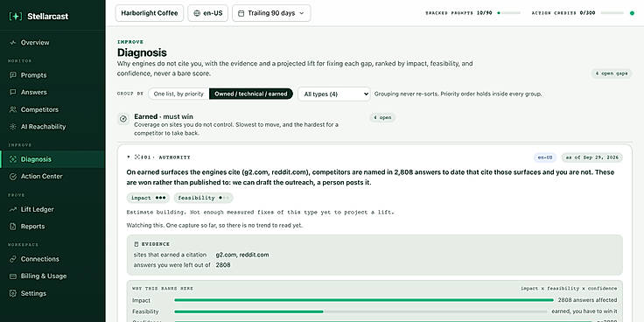644x322 pixels.
Task: Click 'Watching this. One capture so far' note
Action: pos(214,226)
